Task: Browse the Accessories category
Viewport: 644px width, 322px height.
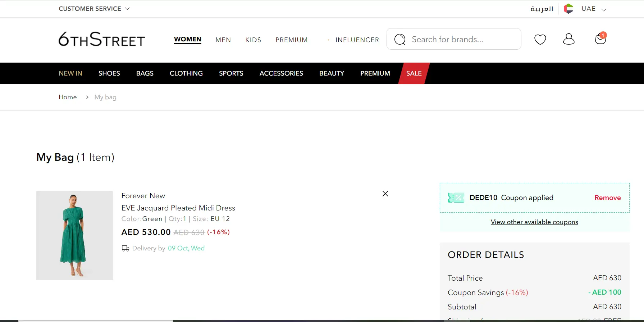Action: pyautogui.click(x=281, y=73)
